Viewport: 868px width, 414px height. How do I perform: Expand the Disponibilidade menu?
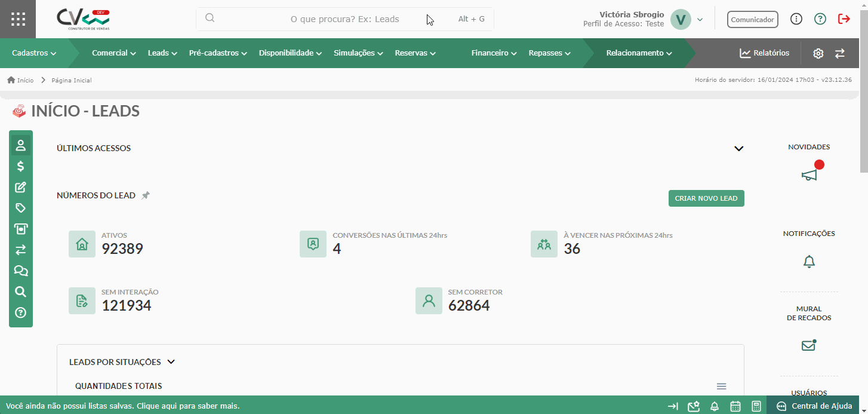[290, 53]
